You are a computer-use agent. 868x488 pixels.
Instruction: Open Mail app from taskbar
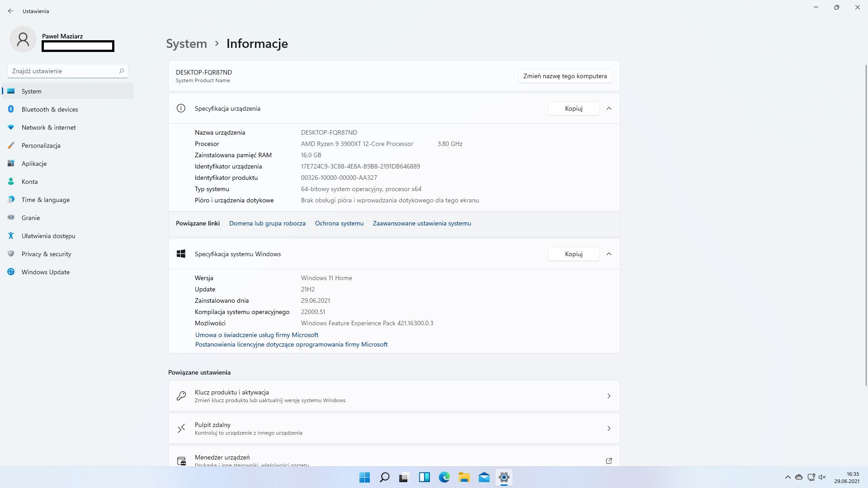click(484, 477)
